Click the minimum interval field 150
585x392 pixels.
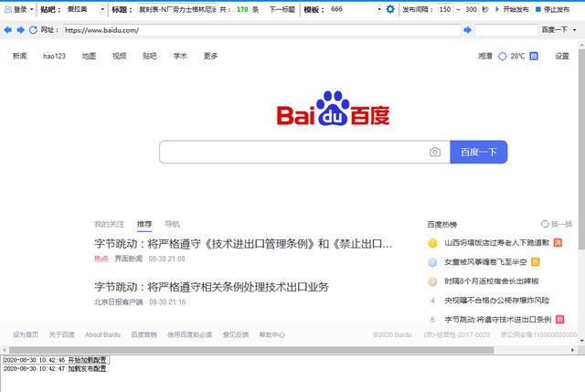445,9
